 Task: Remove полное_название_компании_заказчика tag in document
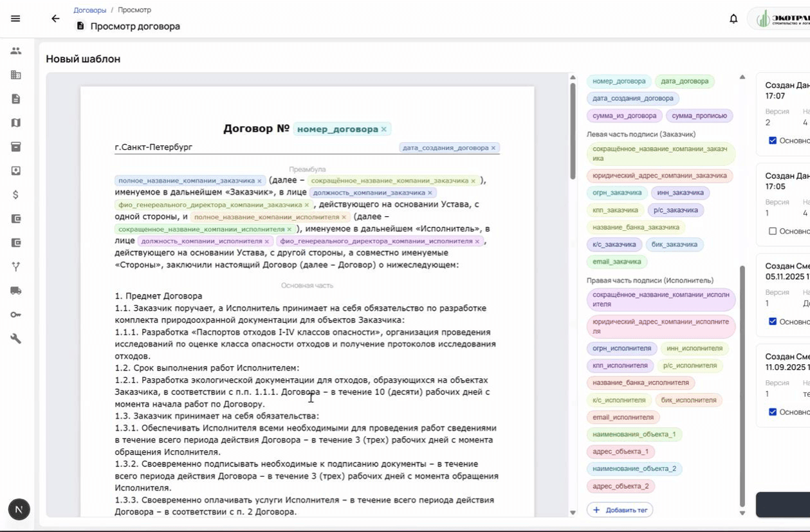tap(259, 181)
